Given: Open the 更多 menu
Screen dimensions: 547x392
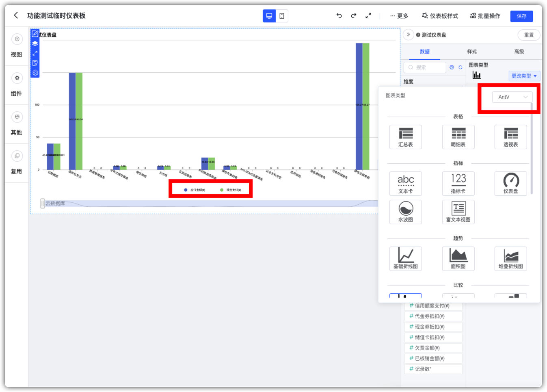Looking at the screenshot, I should [x=399, y=16].
